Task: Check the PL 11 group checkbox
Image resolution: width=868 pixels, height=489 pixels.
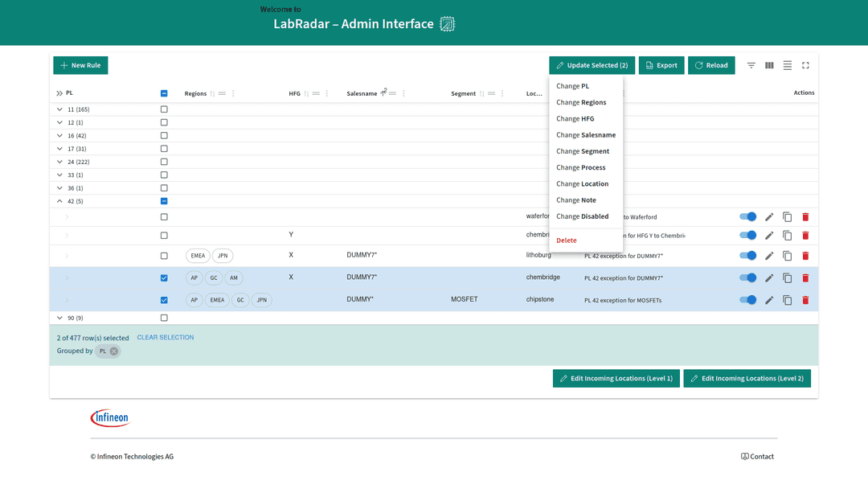Action: coord(164,109)
